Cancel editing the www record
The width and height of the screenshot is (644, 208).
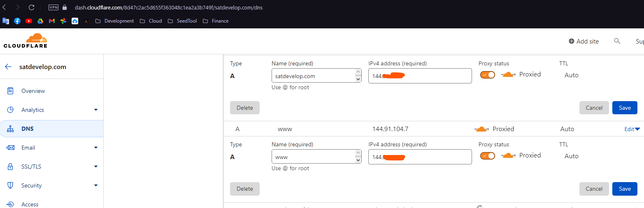click(x=594, y=189)
